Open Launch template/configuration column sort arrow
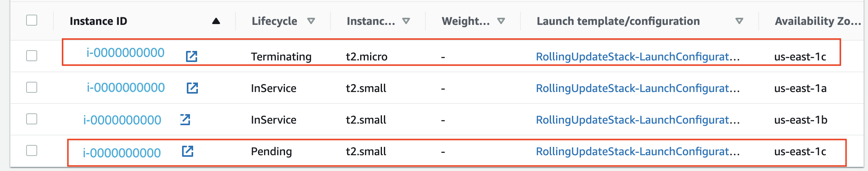This screenshot has height=171, width=868. point(739,21)
